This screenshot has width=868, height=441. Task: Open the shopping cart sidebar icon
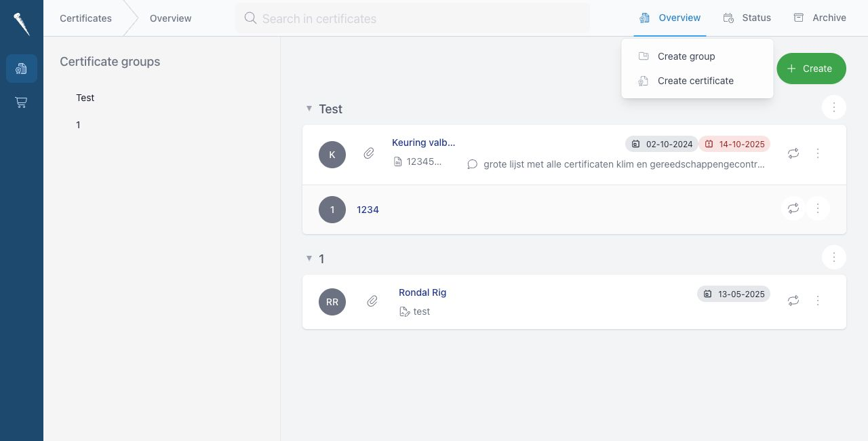21,102
